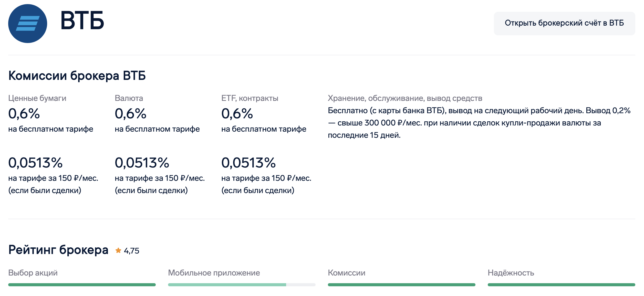This screenshot has width=644, height=296.
Task: Click the 'Комиссии' rating bar
Action: tap(402, 285)
